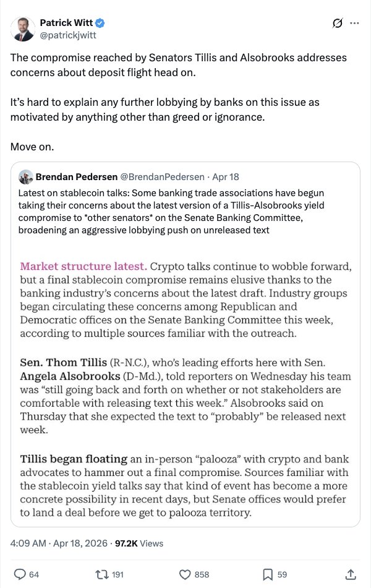Click Patrick Witt's blue verified badge
The height and width of the screenshot is (588, 371).
pyautogui.click(x=100, y=23)
